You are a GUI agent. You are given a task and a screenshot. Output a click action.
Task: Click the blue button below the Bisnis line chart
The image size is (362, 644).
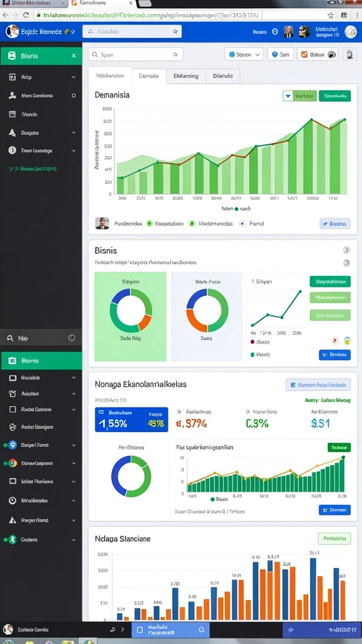pyautogui.click(x=335, y=355)
